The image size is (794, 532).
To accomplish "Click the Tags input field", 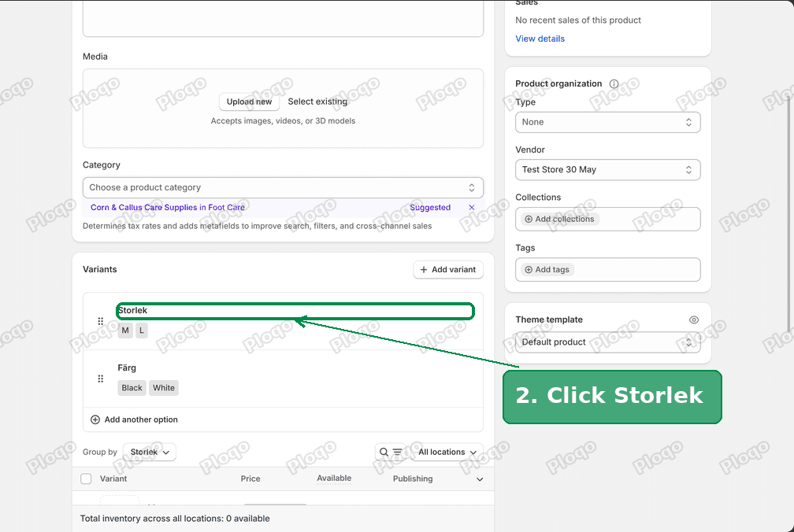I will [x=607, y=269].
